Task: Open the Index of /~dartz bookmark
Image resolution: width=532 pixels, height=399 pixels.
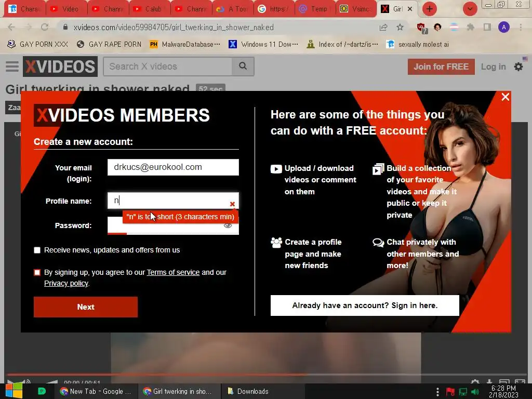Action: coord(342,44)
